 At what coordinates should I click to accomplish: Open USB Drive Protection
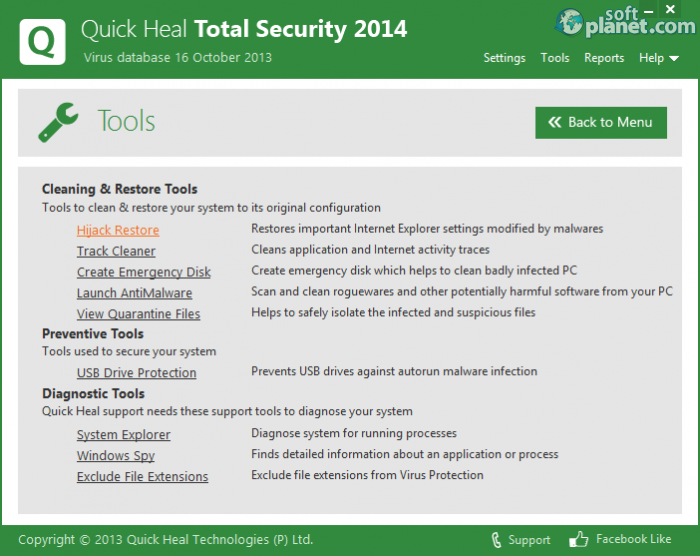point(137,372)
